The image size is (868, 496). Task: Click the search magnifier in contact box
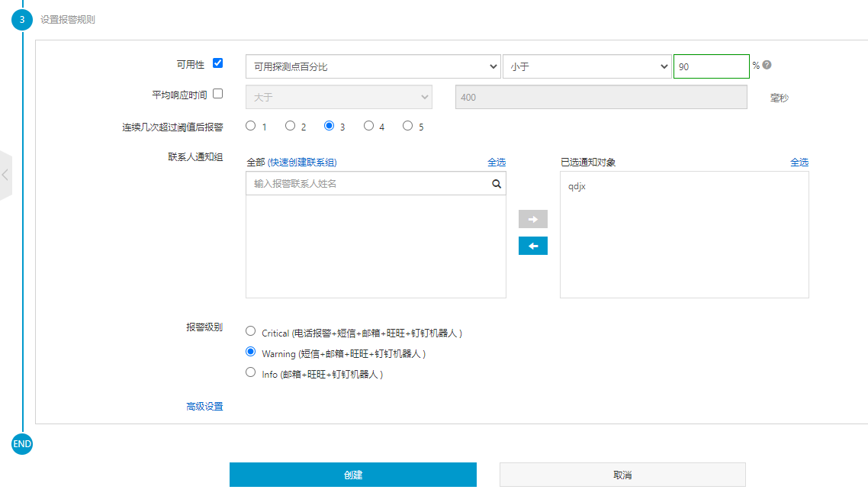497,184
